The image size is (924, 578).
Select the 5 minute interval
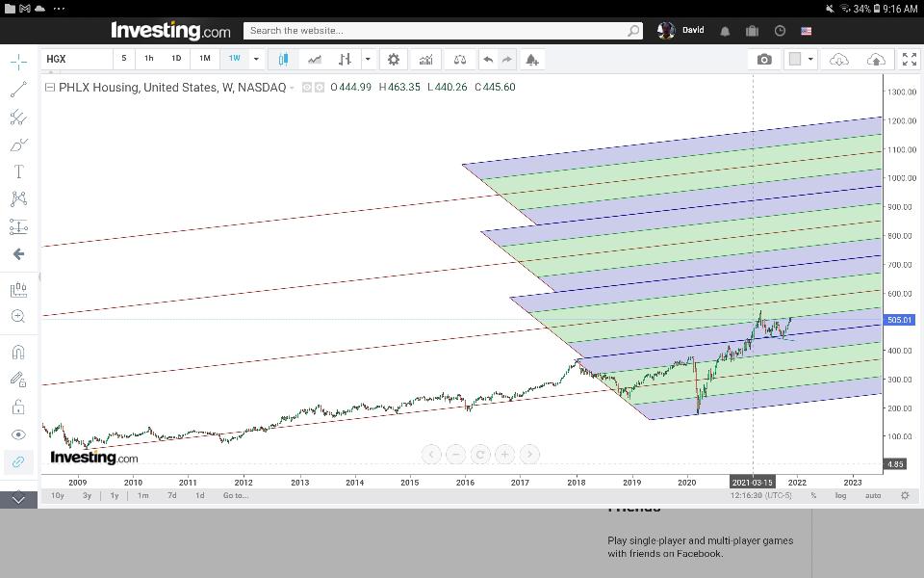pyautogui.click(x=124, y=59)
